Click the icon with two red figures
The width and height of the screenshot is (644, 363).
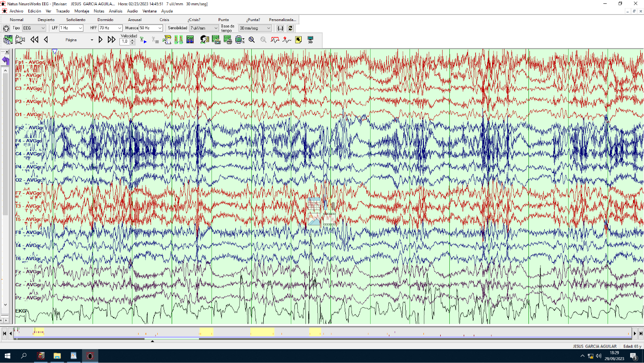click(x=178, y=40)
